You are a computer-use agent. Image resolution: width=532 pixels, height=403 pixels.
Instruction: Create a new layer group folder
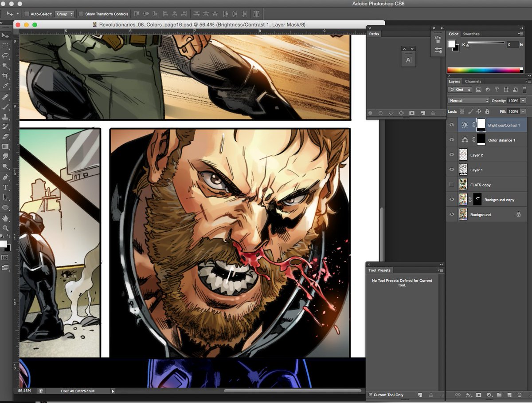point(499,395)
